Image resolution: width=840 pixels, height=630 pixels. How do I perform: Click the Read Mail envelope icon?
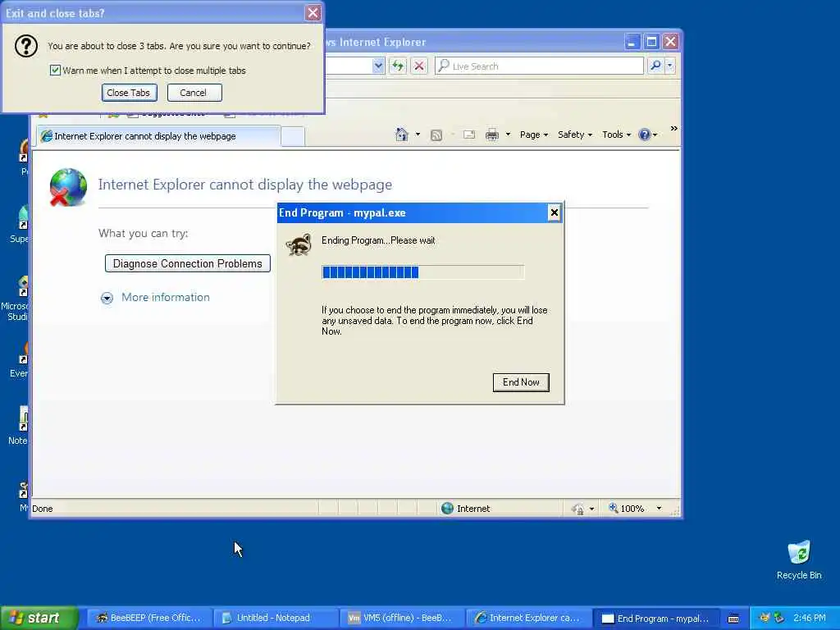coord(469,135)
